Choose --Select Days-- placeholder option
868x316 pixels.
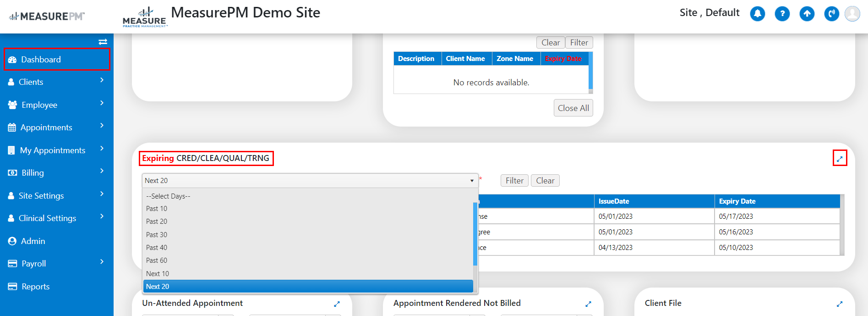click(308, 196)
